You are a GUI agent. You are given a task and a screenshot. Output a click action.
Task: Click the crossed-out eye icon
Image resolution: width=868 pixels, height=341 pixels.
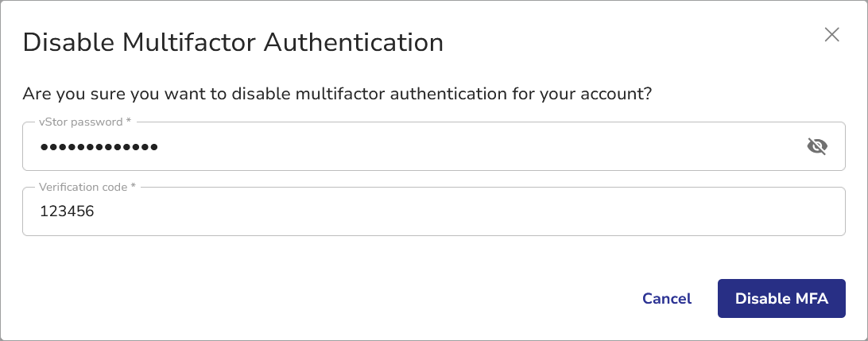pos(817,146)
